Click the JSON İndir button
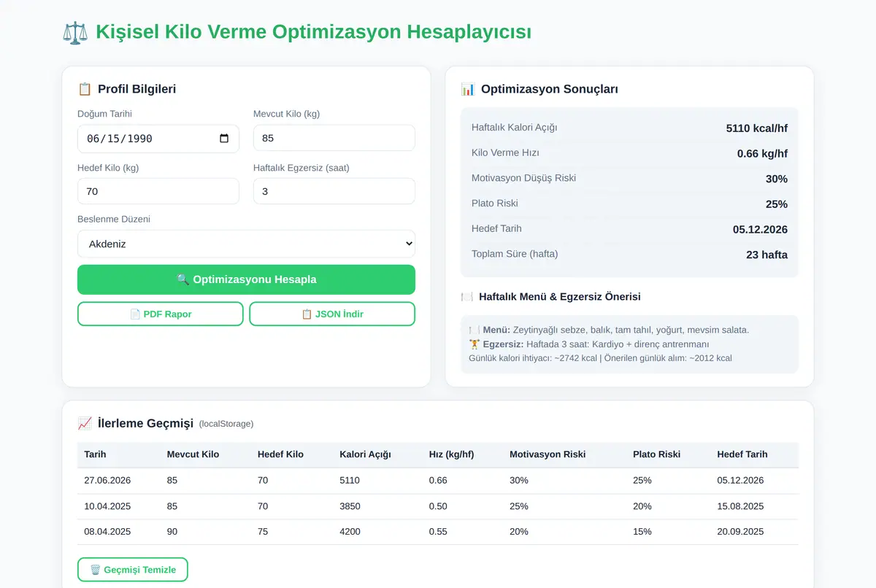This screenshot has height=588, width=876. point(332,314)
